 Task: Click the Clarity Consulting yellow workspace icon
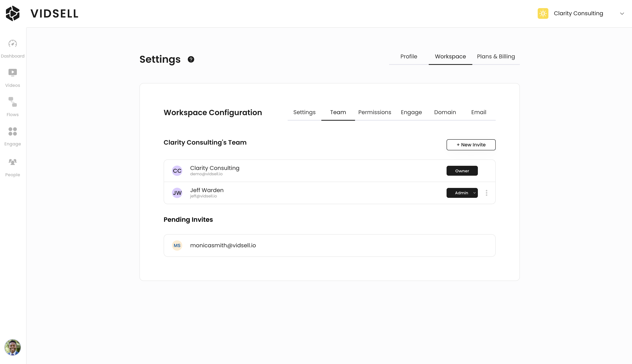click(x=543, y=13)
